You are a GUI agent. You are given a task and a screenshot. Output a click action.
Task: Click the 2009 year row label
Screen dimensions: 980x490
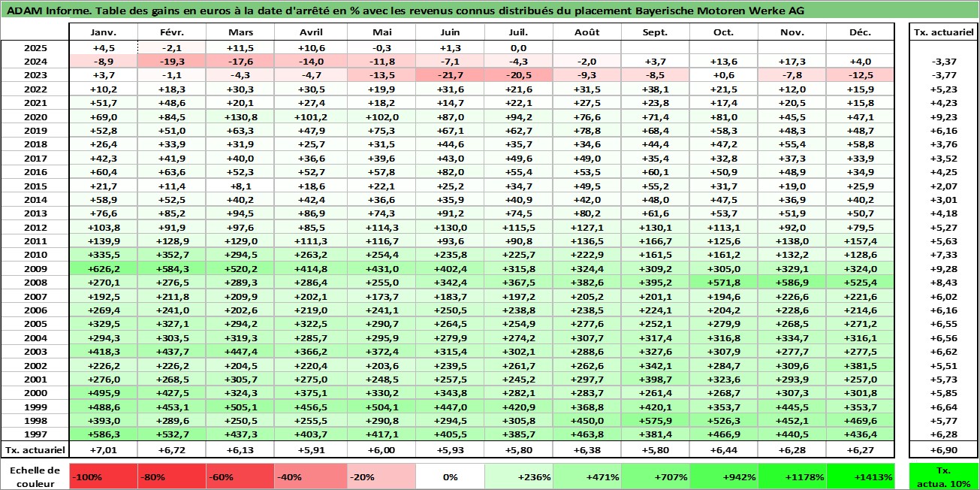pos(35,268)
